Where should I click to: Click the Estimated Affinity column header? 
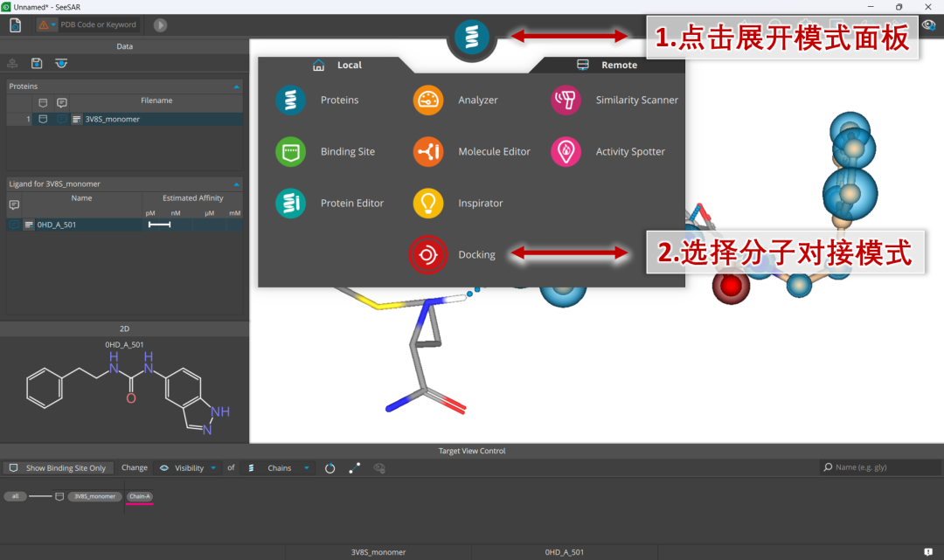coord(192,198)
